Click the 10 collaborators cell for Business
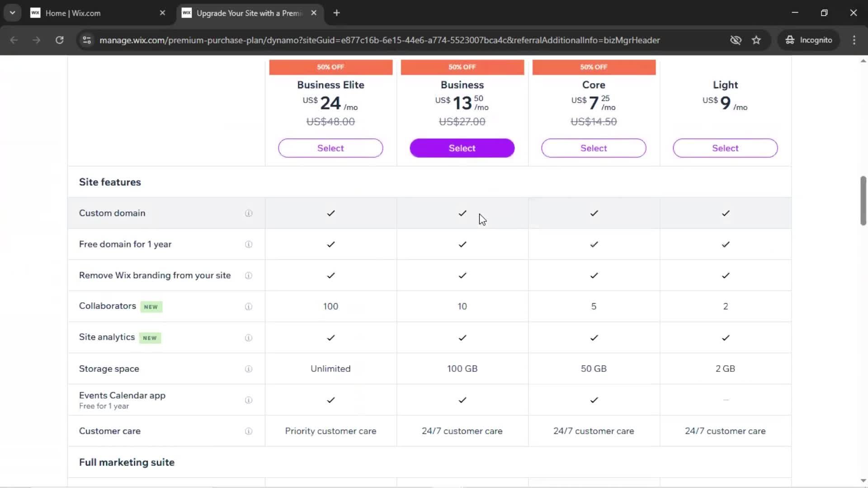The image size is (868, 488). (x=462, y=306)
